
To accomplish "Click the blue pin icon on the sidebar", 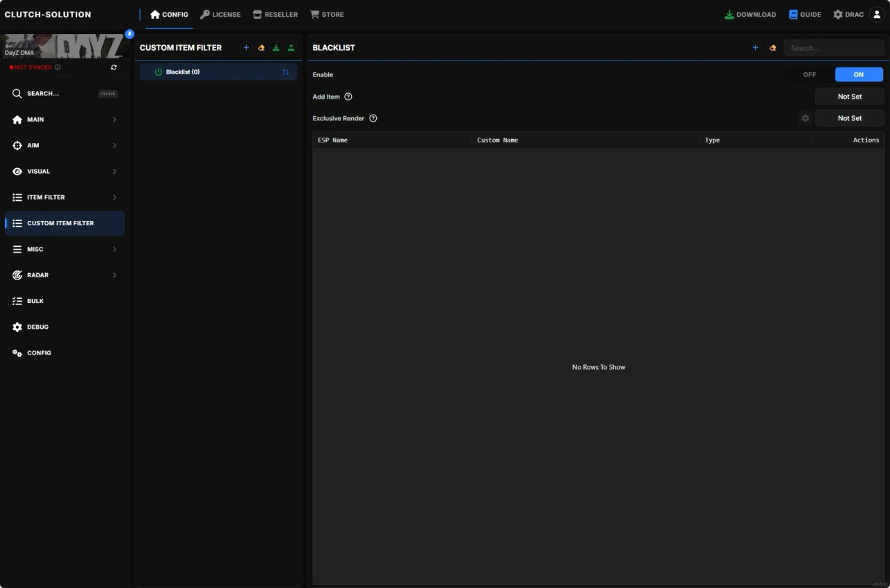I will (129, 33).
